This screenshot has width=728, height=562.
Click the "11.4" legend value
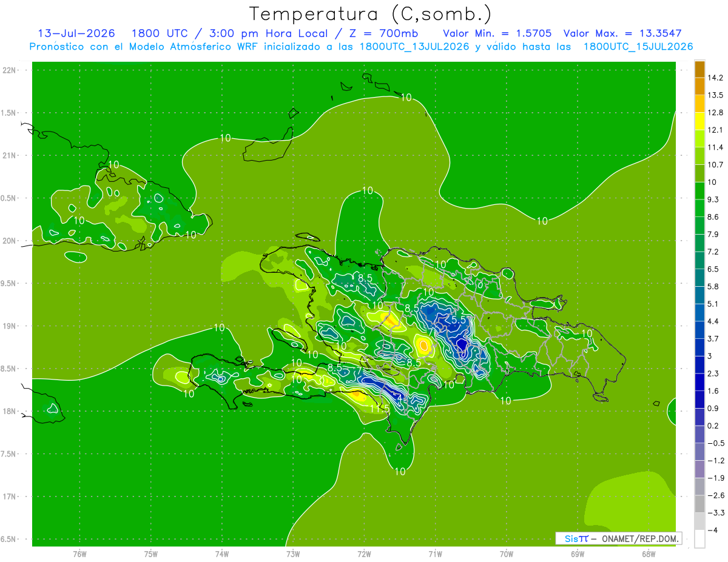tap(716, 147)
